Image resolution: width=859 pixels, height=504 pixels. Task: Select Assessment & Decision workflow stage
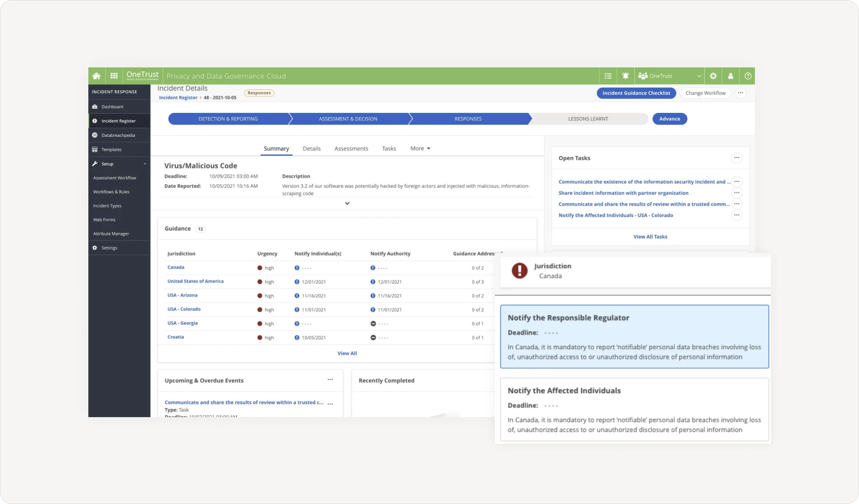click(348, 119)
